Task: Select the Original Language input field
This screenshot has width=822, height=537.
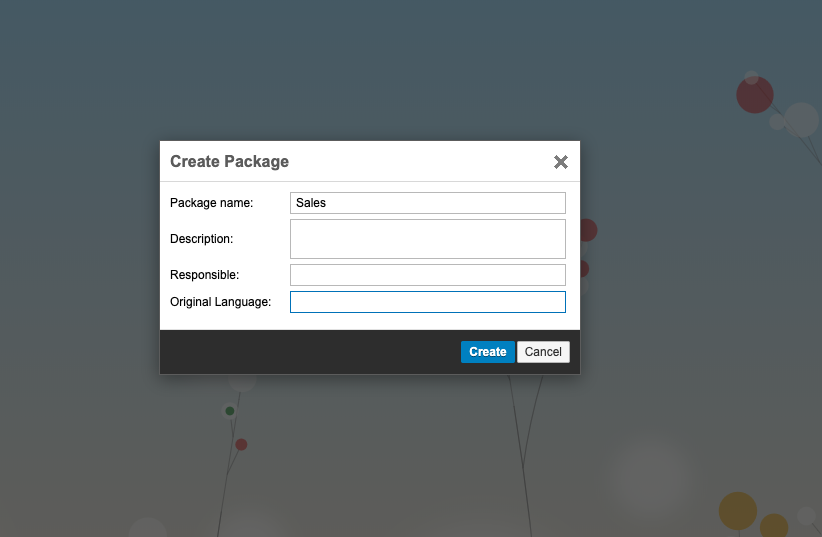Action: point(428,302)
